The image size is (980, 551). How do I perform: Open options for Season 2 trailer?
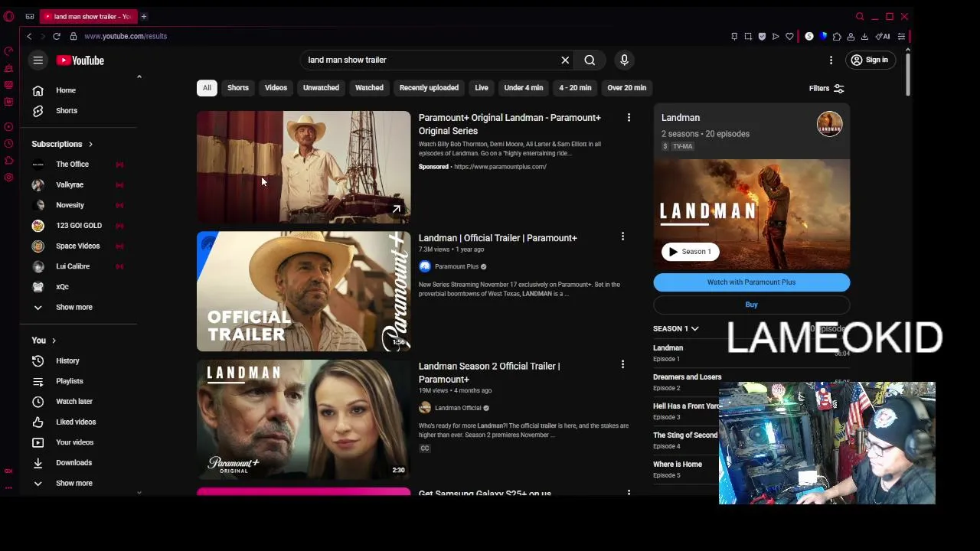click(x=622, y=365)
